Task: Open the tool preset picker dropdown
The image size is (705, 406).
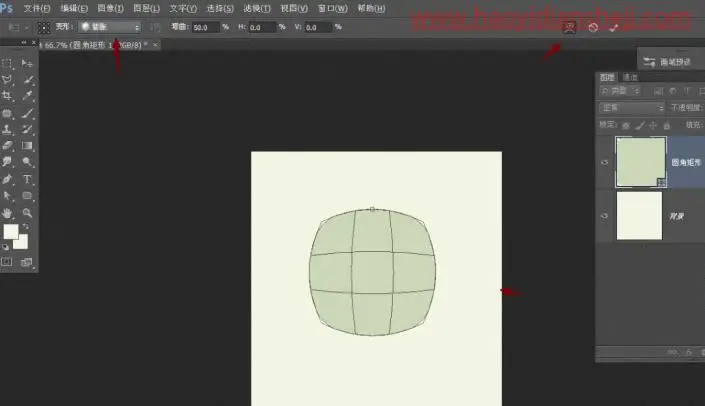Action: coord(18,27)
